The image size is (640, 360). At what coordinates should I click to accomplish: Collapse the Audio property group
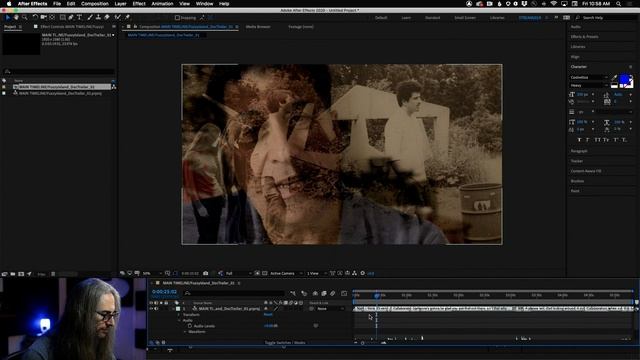click(x=178, y=320)
